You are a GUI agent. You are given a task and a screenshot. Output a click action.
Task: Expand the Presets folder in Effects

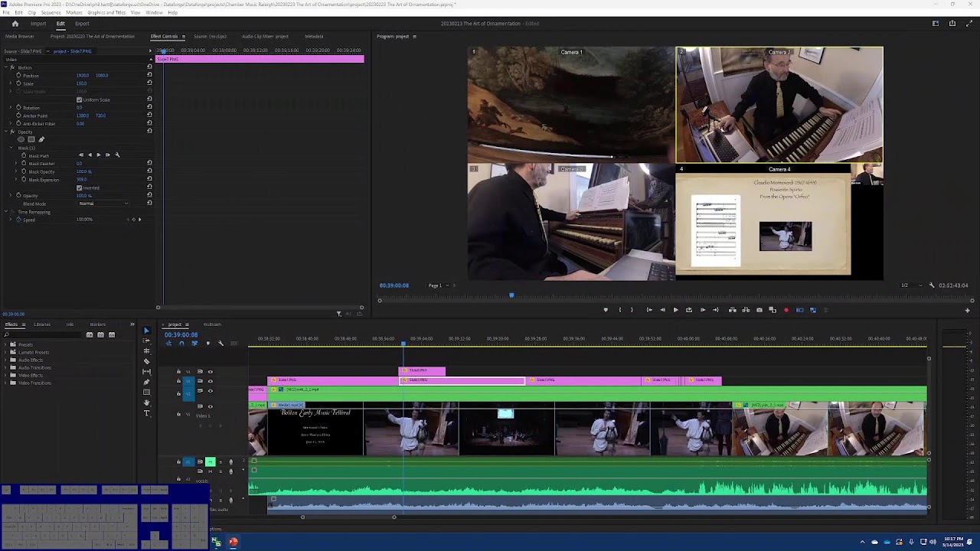coord(6,344)
